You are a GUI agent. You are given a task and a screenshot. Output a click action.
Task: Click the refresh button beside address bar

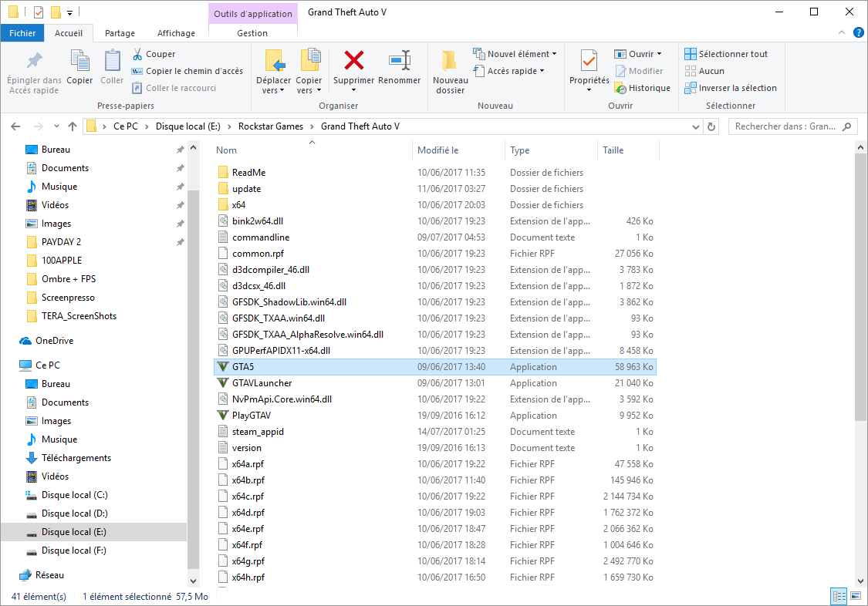pos(711,126)
